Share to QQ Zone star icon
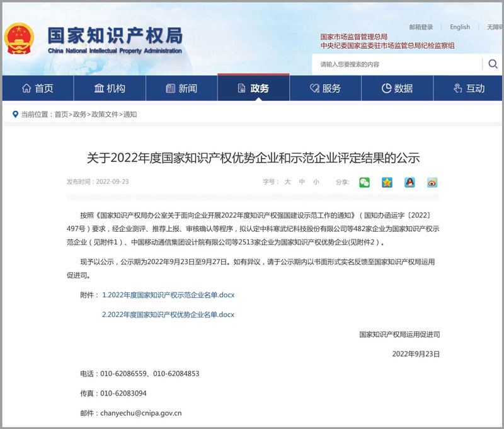 (387, 182)
